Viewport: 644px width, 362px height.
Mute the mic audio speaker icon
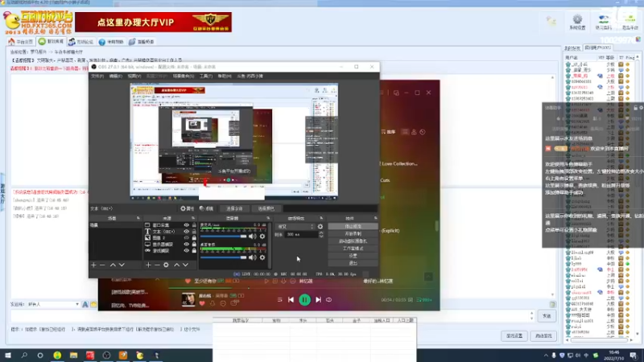click(252, 237)
